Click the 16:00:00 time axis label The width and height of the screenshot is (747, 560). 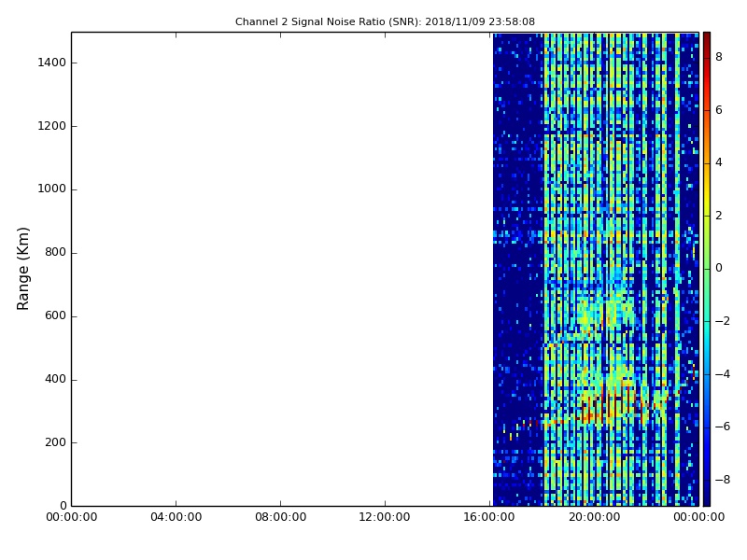(489, 517)
